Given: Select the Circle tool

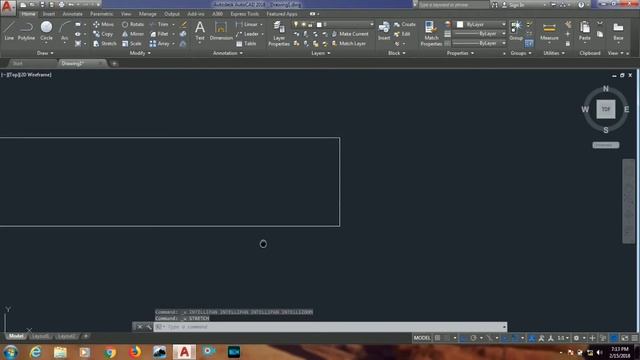Looking at the screenshot, I should (46, 31).
